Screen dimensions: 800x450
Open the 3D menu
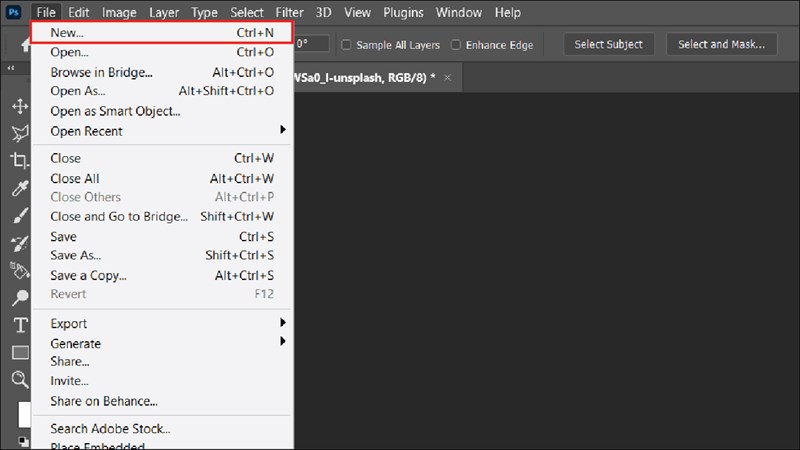(x=323, y=12)
